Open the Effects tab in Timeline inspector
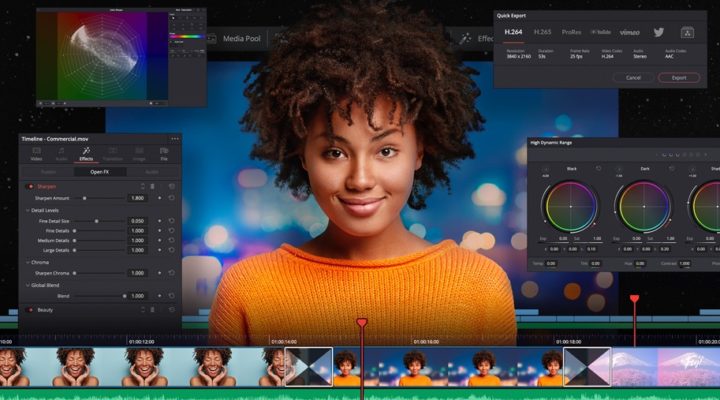Viewport: 720px width, 400px height. pos(86,154)
